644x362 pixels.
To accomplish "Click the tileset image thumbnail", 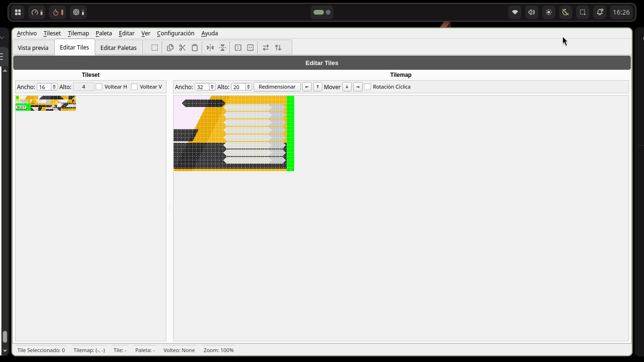I will coord(46,103).
